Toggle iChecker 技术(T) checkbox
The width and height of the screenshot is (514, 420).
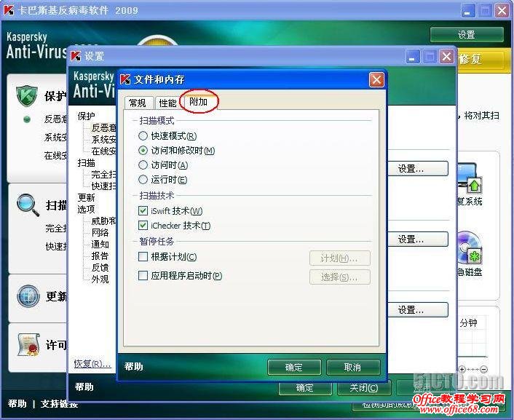tap(175, 226)
